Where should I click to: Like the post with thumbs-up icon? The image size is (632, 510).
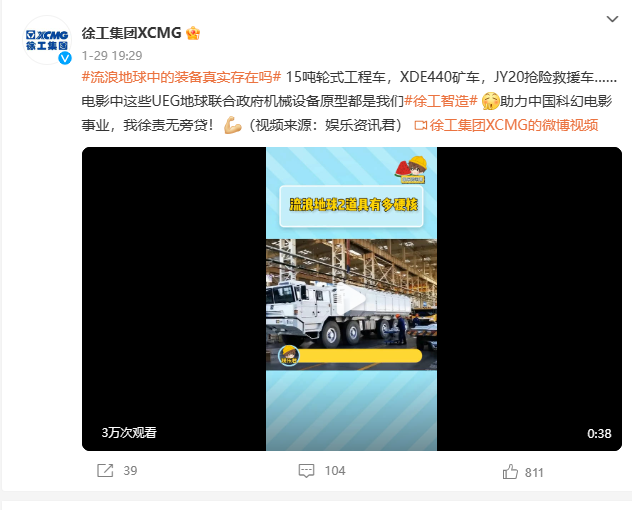pos(510,471)
